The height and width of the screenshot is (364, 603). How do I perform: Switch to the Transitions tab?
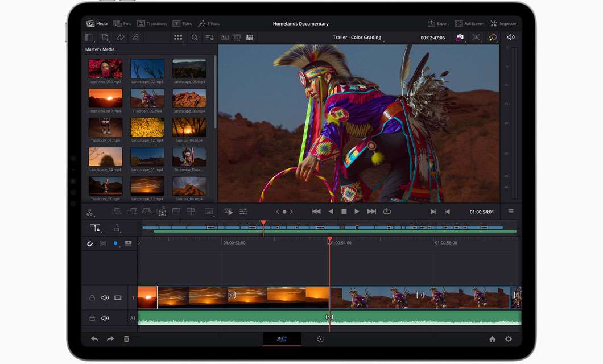152,23
